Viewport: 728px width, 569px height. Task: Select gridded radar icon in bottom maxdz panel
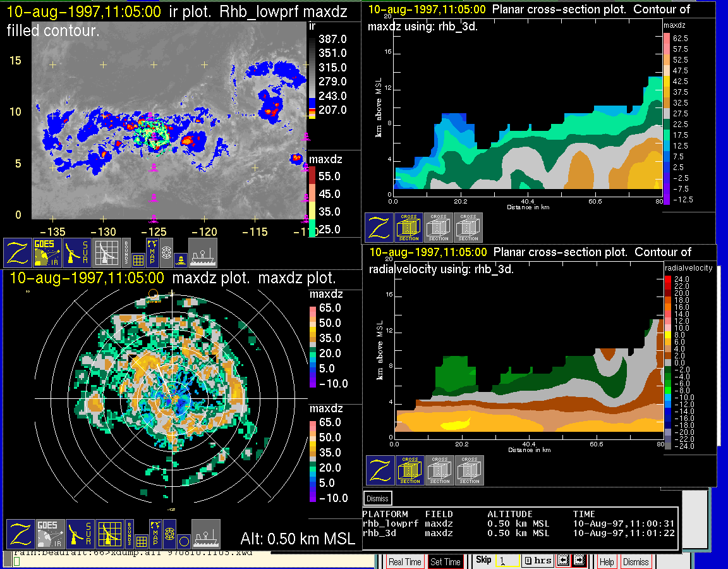tap(109, 534)
